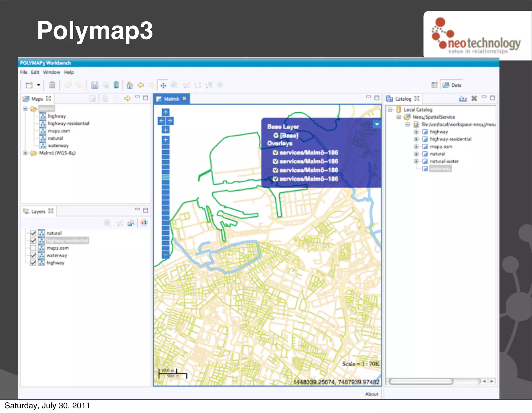532x413 pixels.
Task: Click the Catalog horizontal scrollbar thumb
Action: coord(421,381)
